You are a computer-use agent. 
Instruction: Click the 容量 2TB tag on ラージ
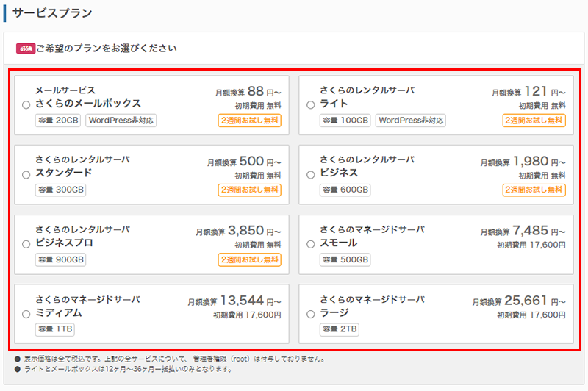click(340, 329)
